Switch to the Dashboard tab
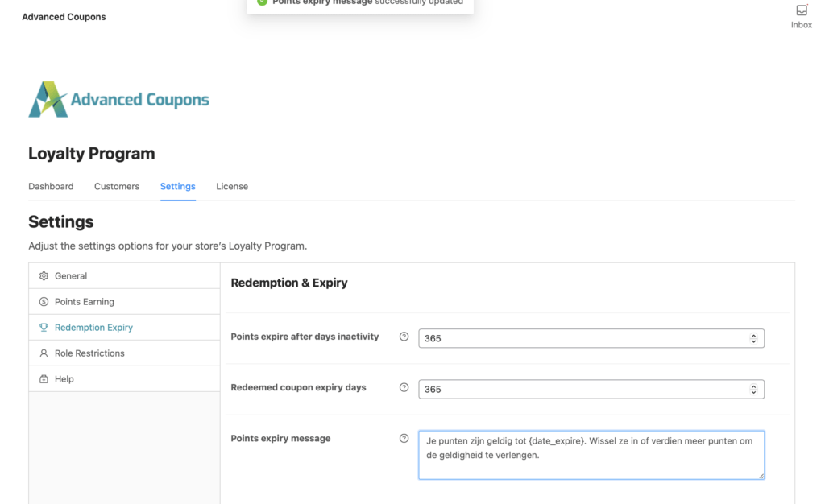 51,186
